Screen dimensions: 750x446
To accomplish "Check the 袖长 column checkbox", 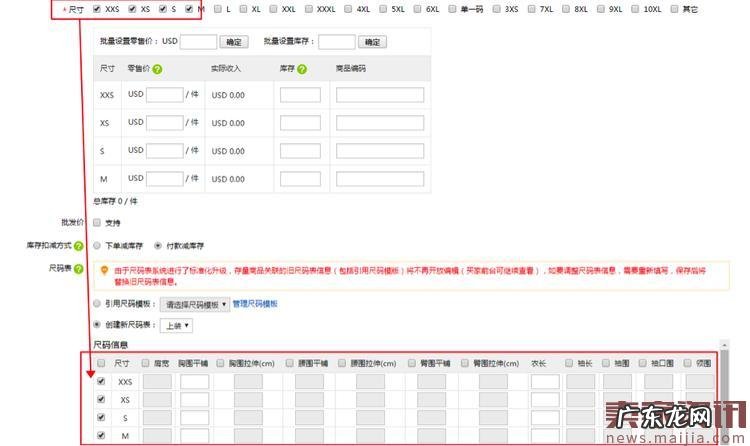I will click(x=569, y=363).
